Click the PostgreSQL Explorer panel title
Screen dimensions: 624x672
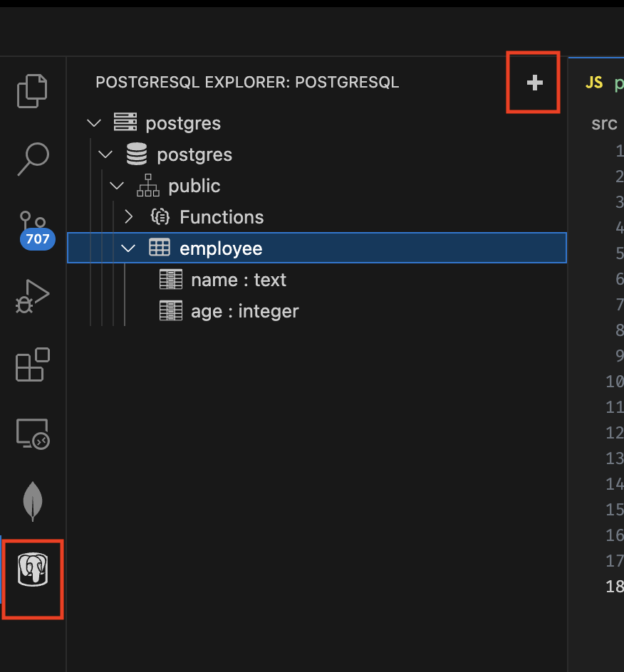[247, 82]
